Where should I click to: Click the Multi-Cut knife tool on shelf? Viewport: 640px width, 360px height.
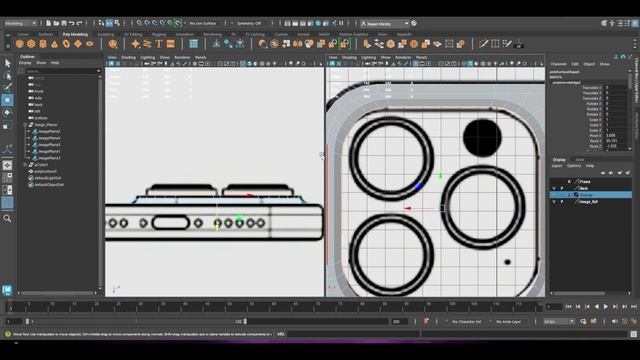484,44
